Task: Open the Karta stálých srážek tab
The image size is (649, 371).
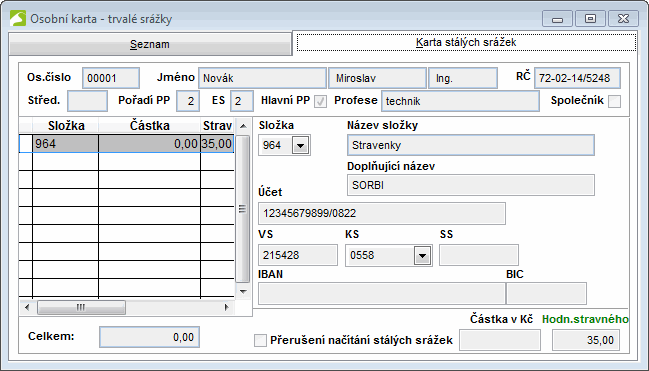Action: click(x=466, y=42)
